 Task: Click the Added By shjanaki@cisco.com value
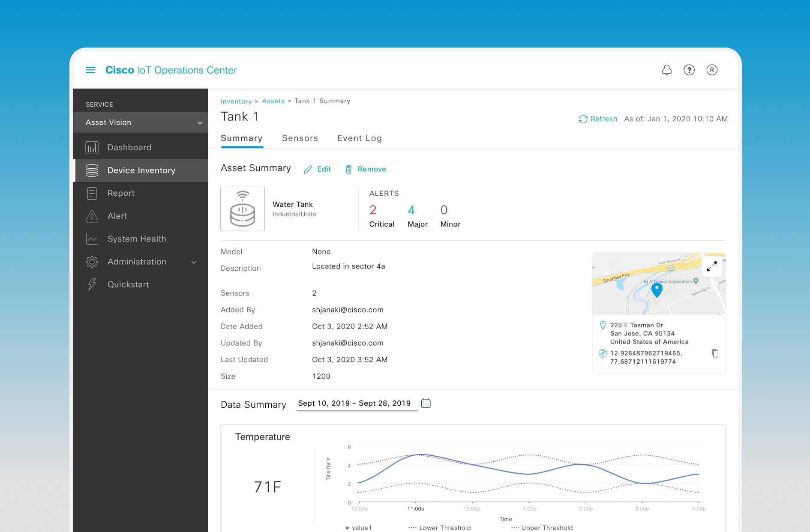coord(348,310)
